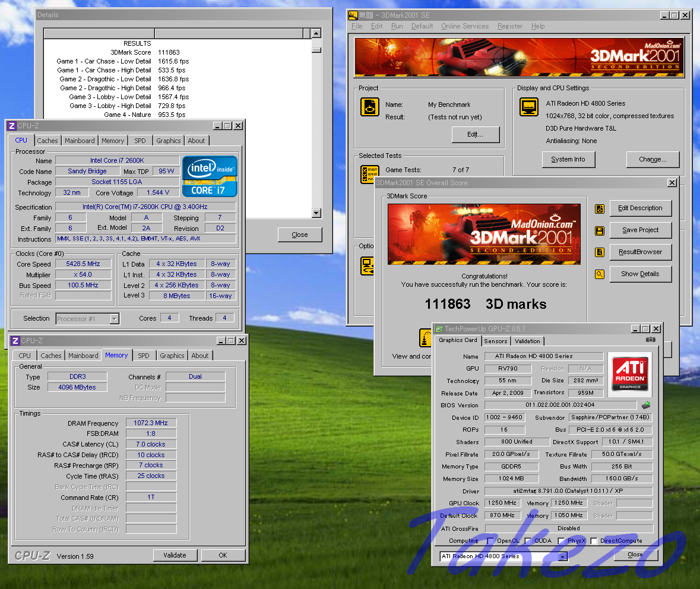This screenshot has height=589, width=700.
Task: Open the File menu in 3DMark2001
Action: coord(357,26)
